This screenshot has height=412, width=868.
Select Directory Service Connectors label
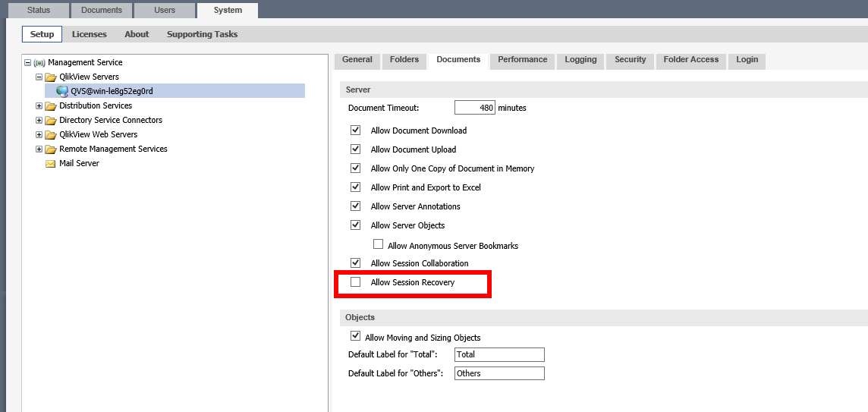point(111,120)
